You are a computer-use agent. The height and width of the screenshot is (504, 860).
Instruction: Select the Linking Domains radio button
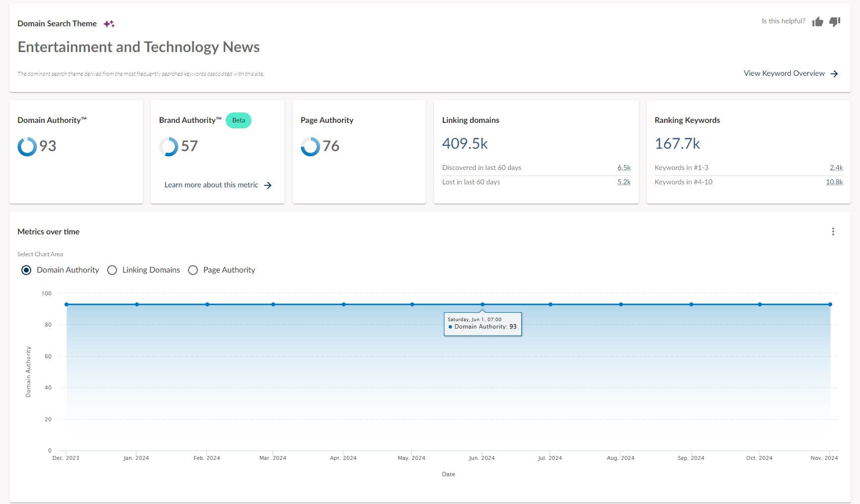click(112, 270)
